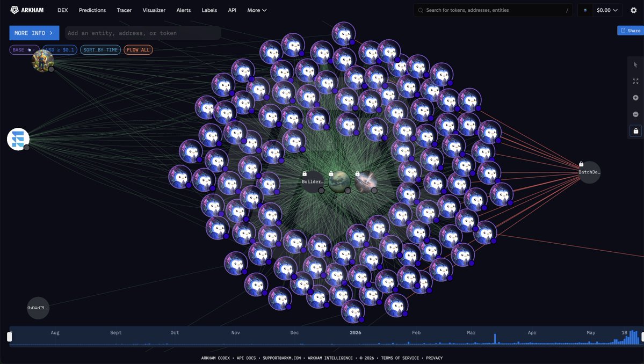Click the May label on the timeline
Screen dimensions: 644x364
point(591,332)
